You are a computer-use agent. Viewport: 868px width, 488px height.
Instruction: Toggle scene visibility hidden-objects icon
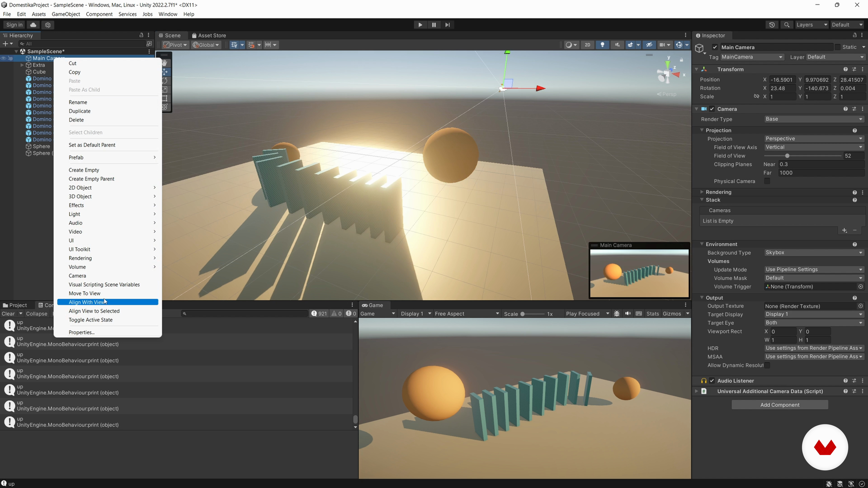click(x=649, y=45)
